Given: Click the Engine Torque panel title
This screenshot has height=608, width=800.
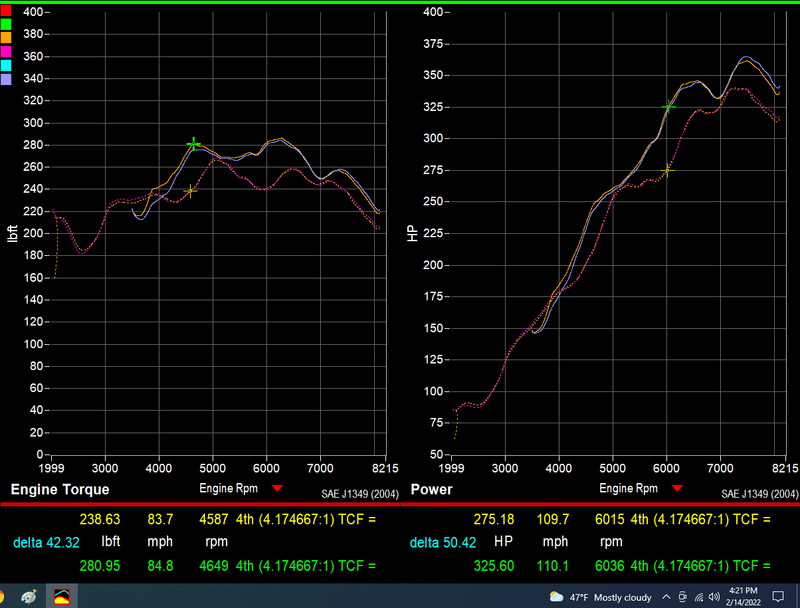Looking at the screenshot, I should pyautogui.click(x=60, y=490).
